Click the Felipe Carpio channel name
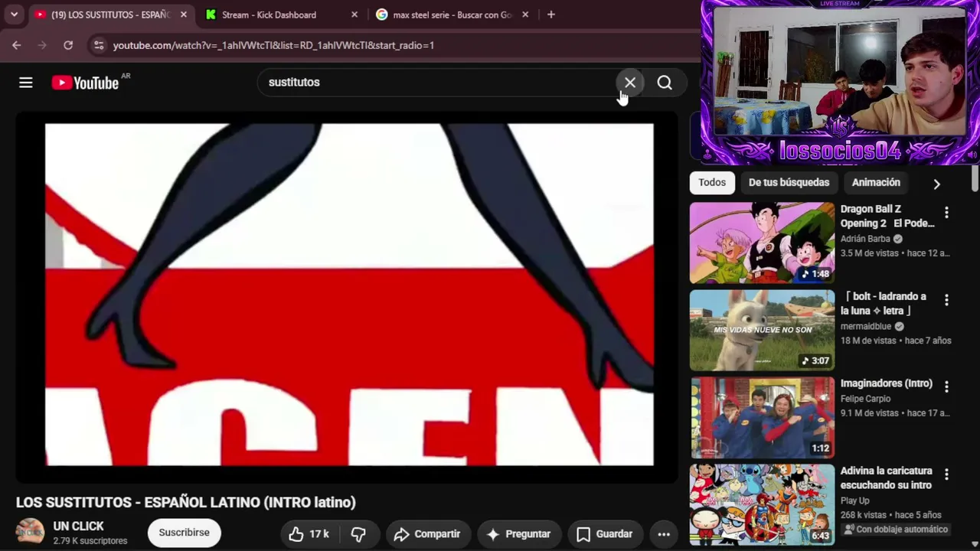 tap(865, 399)
